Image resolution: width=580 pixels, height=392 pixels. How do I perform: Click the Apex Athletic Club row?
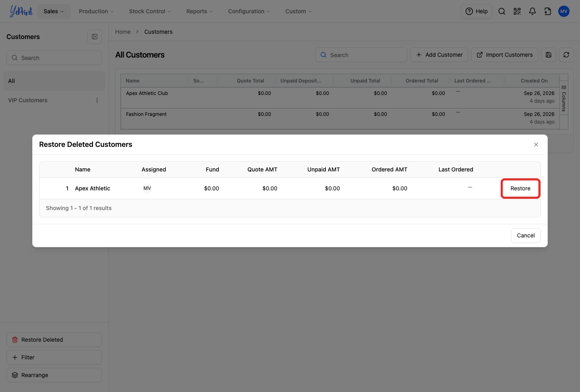pyautogui.click(x=340, y=98)
